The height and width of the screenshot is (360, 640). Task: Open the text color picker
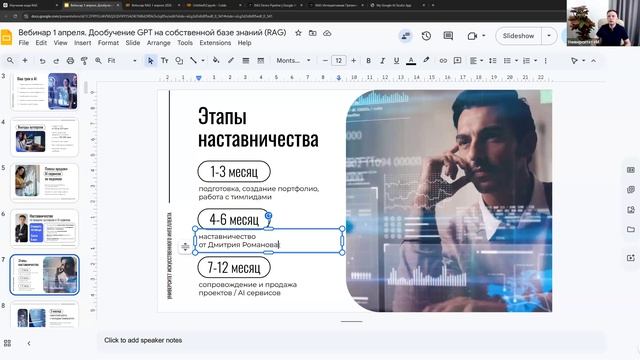(x=411, y=60)
